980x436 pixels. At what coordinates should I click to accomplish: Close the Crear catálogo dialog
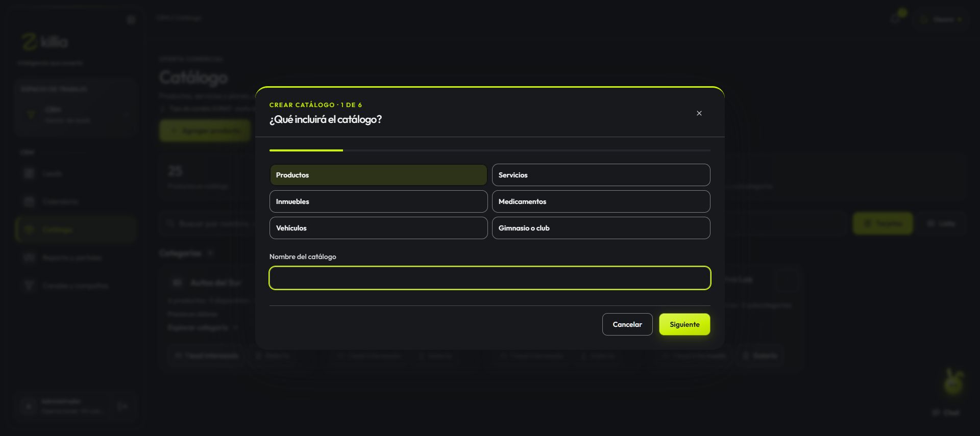[699, 113]
